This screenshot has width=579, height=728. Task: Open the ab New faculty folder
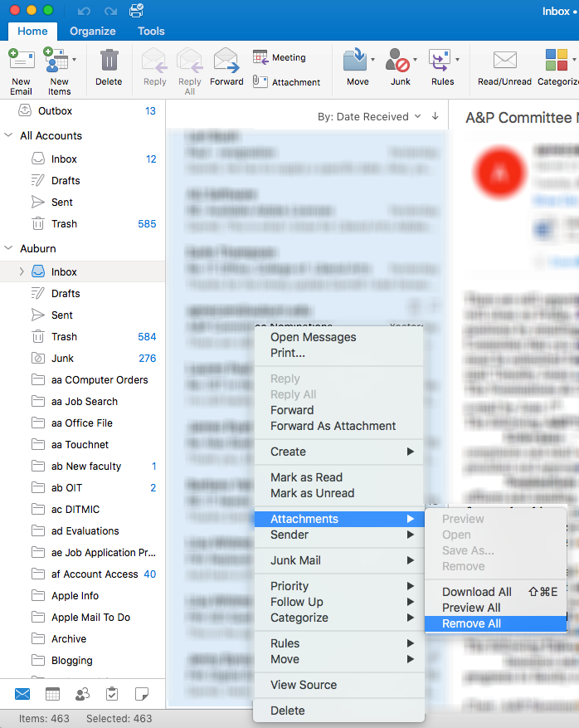(x=83, y=467)
